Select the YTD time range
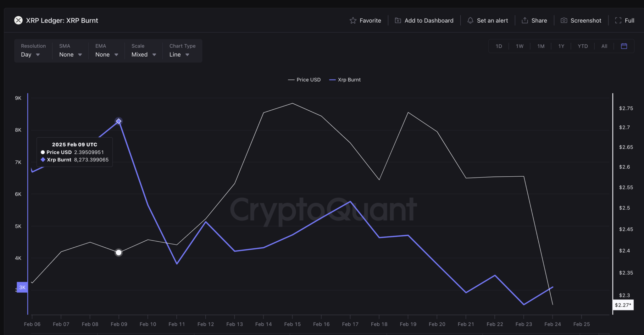Screen dimensions: 644x335 click(x=582, y=46)
